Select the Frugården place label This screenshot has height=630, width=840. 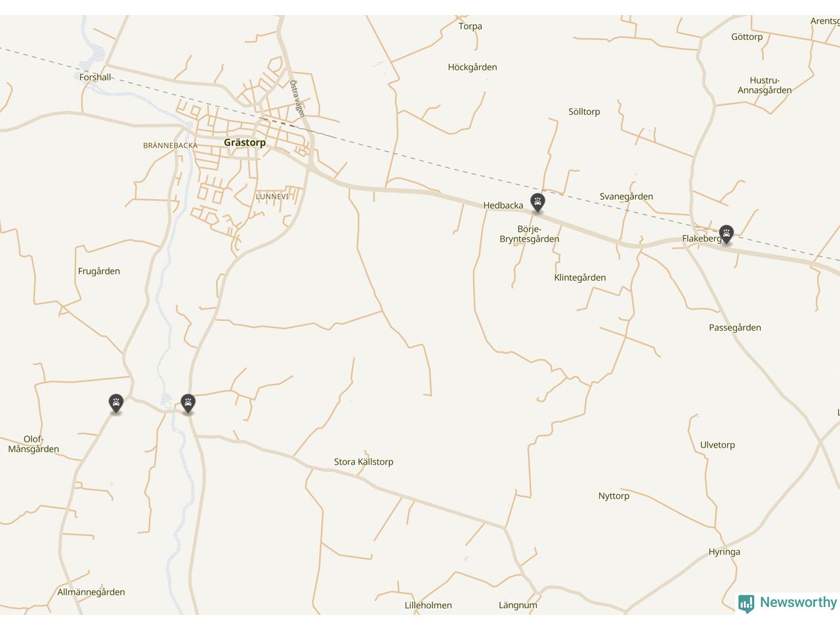point(99,271)
